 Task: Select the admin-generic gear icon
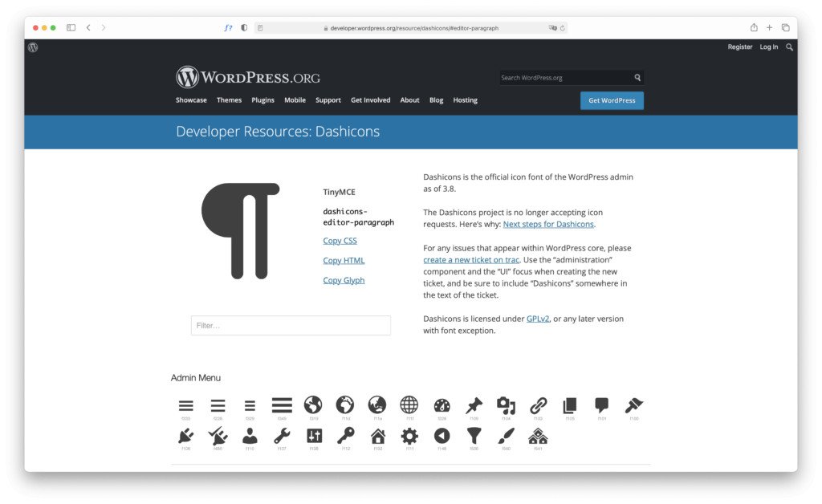409,436
